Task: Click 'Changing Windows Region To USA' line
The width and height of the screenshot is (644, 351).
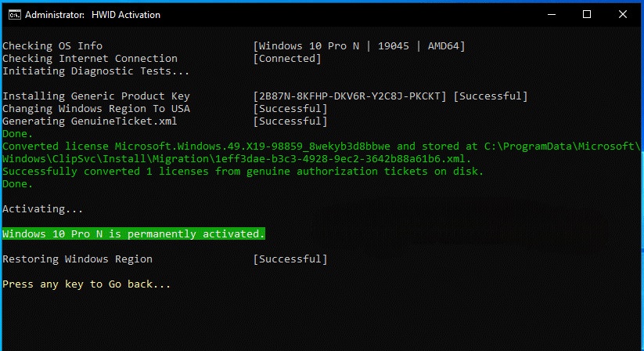Action: 96,108
